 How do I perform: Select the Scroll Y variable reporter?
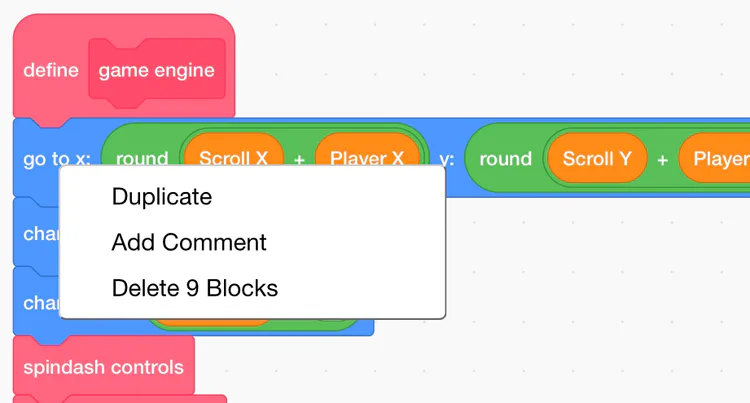[596, 159]
